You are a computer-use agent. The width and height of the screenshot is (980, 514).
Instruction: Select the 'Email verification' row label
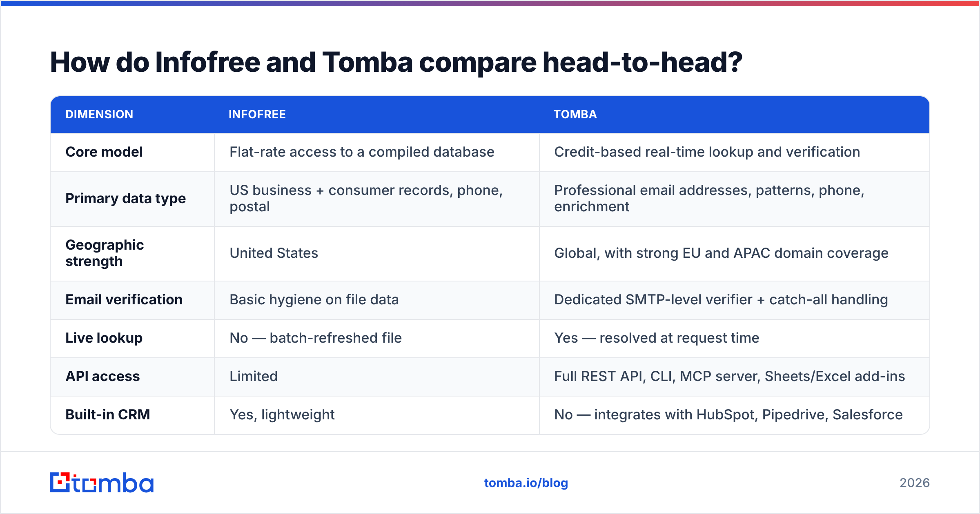point(124,299)
